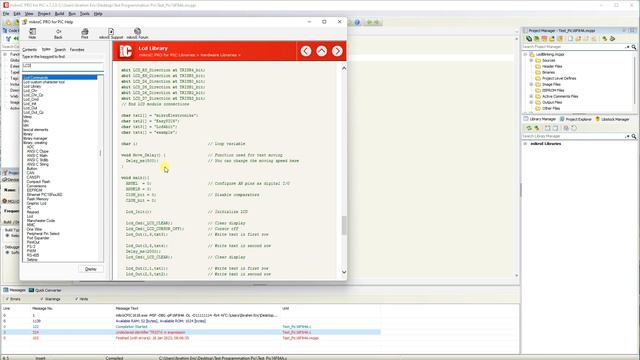Screen dimensions: 640x360
Task: Switch to Project Explorer tab
Action: pyautogui.click(x=576, y=119)
